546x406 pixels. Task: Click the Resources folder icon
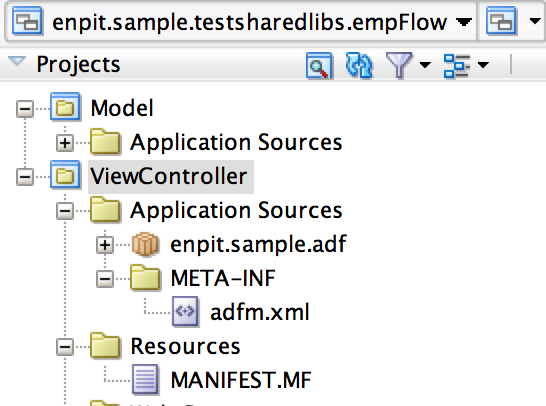pos(105,345)
